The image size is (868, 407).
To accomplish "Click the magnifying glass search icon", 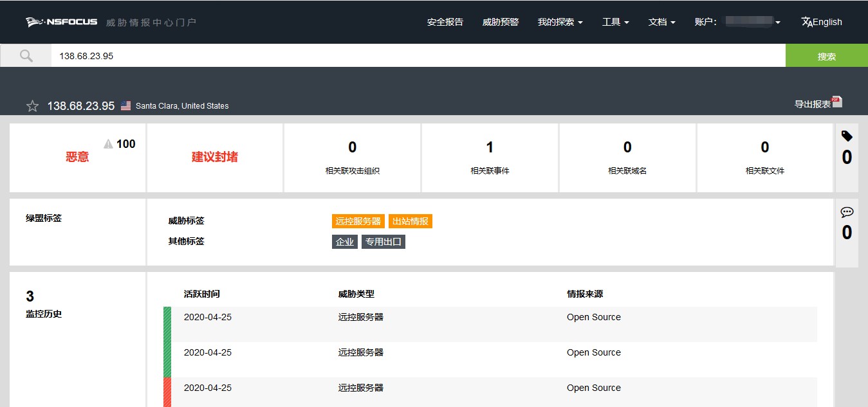I will [x=26, y=56].
